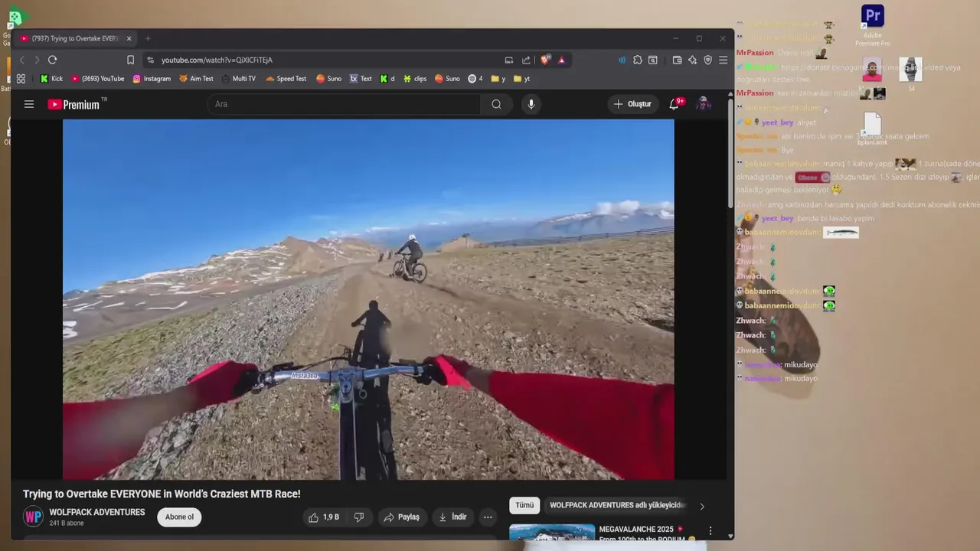Click the Brave Shields lion icon
The height and width of the screenshot is (551, 980).
pyautogui.click(x=545, y=60)
